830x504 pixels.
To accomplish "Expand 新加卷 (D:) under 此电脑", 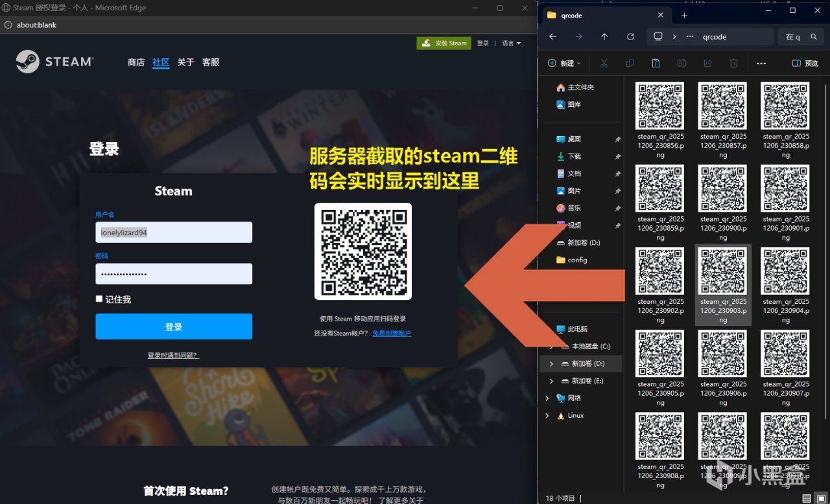I will (x=551, y=363).
